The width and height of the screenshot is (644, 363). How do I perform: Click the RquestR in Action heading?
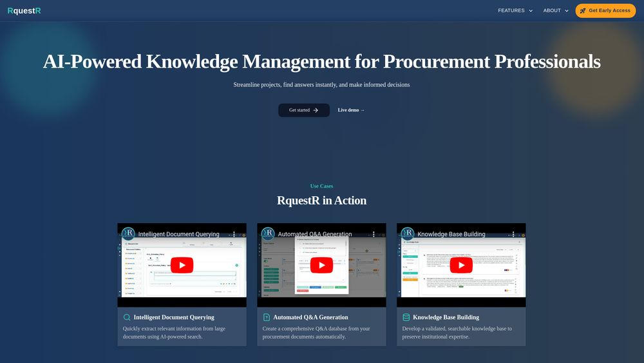pyautogui.click(x=321, y=201)
